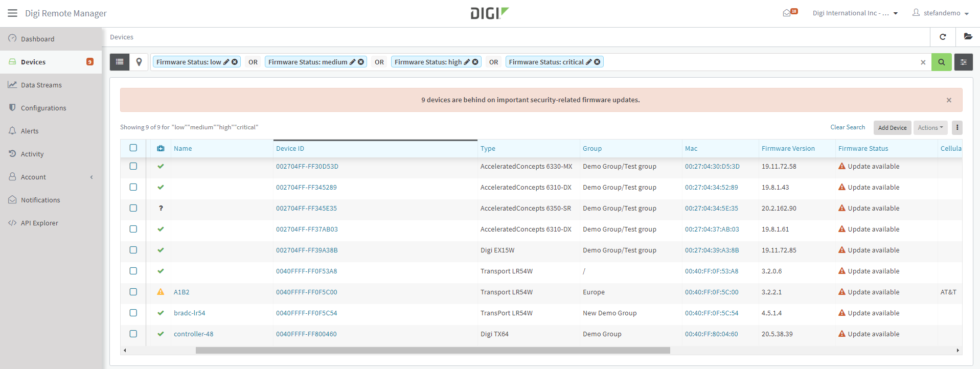Open Notifications in sidebar
Screen dimensions: 980x369
51,200
